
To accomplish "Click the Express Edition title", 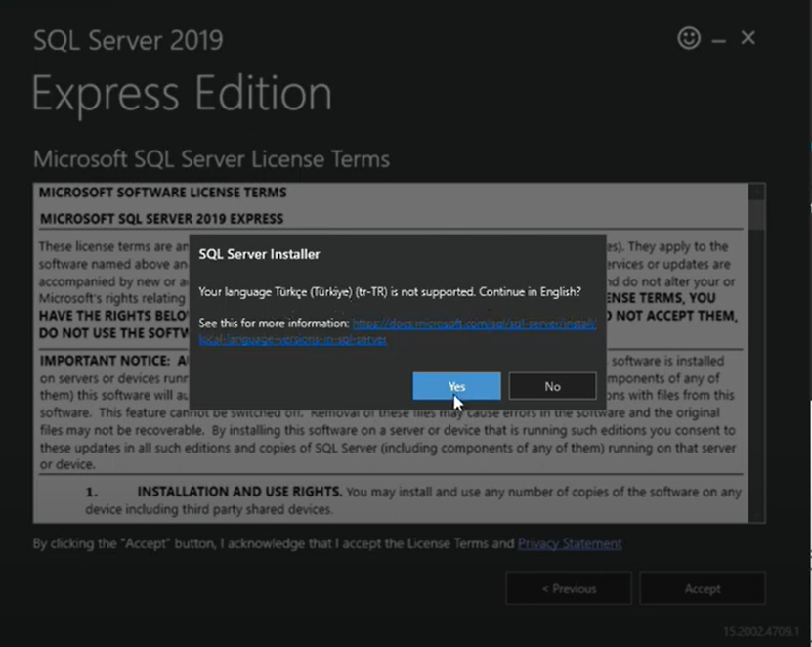I will pyautogui.click(x=182, y=94).
